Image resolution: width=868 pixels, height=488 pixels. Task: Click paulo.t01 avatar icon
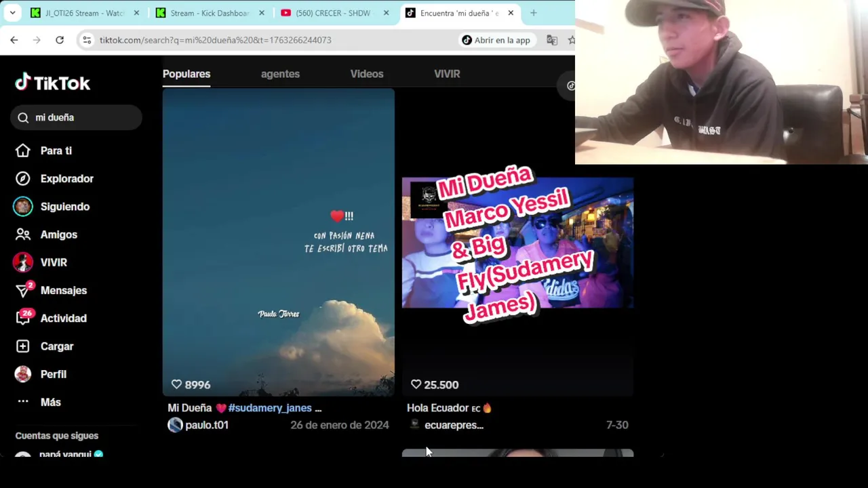point(175,425)
